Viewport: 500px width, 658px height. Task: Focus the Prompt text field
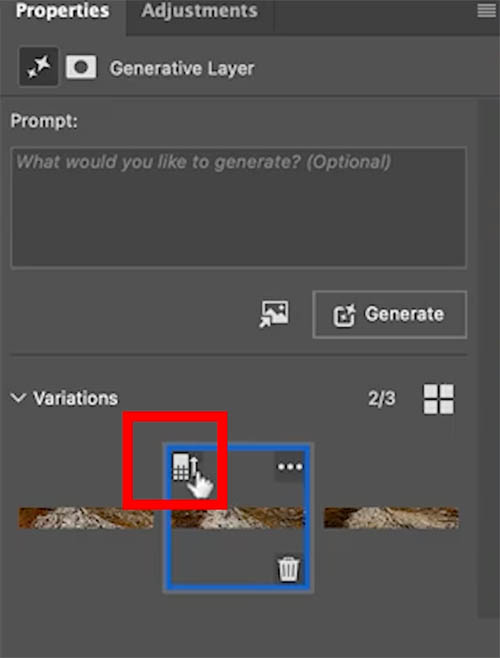238,207
